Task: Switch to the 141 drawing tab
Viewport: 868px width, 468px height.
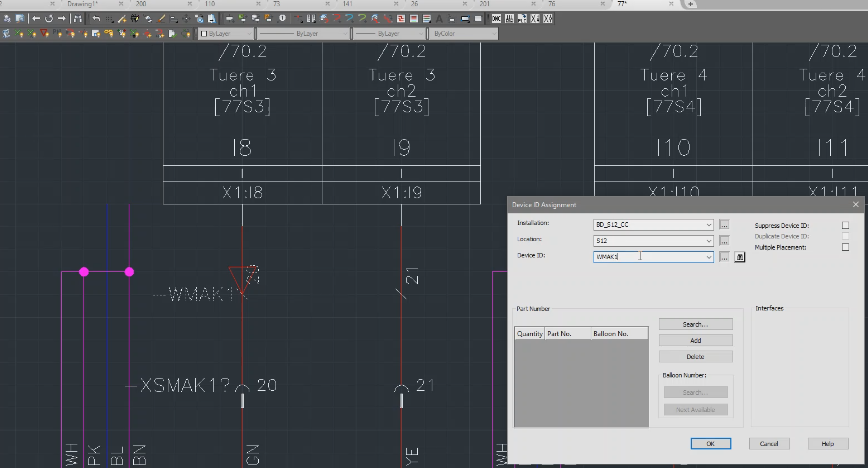Action: (x=347, y=4)
